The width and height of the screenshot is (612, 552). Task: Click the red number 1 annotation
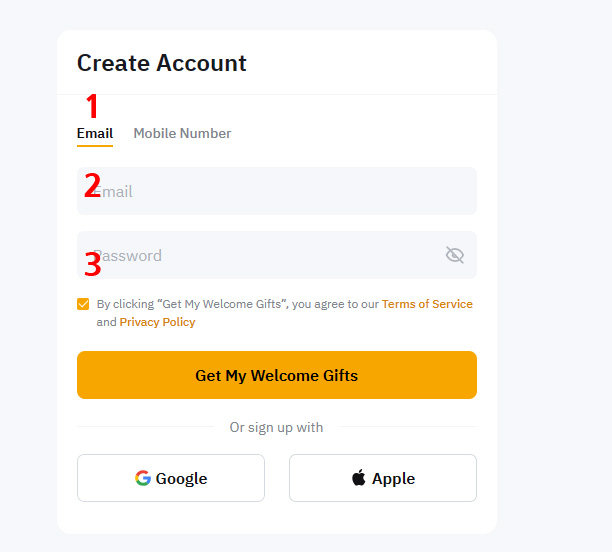pyautogui.click(x=92, y=106)
